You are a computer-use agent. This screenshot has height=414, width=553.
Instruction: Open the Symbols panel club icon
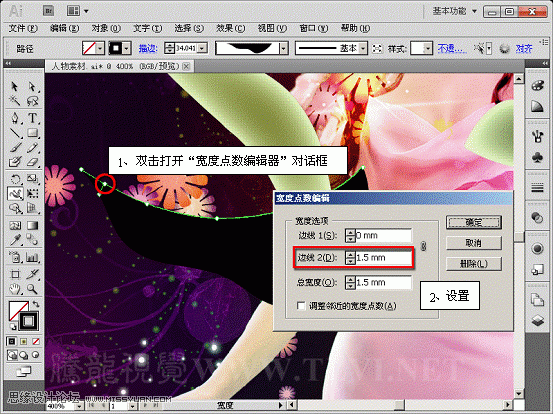coord(537,157)
